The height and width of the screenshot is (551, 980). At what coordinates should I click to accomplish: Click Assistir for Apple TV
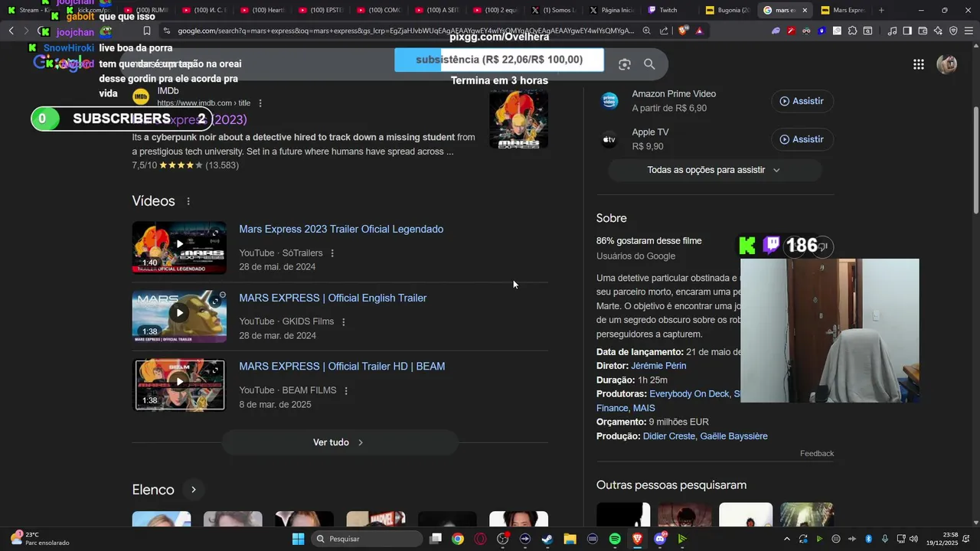(802, 139)
